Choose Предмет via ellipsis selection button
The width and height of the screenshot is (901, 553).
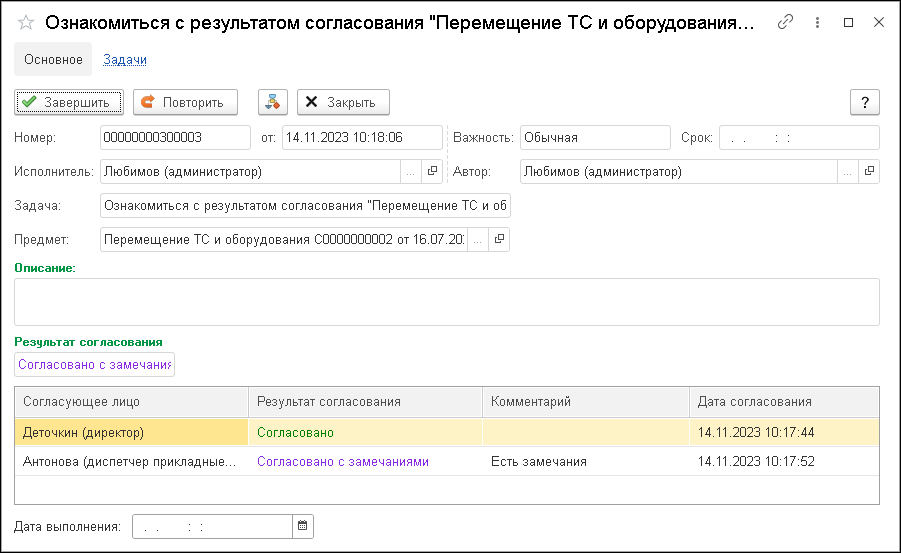click(478, 239)
